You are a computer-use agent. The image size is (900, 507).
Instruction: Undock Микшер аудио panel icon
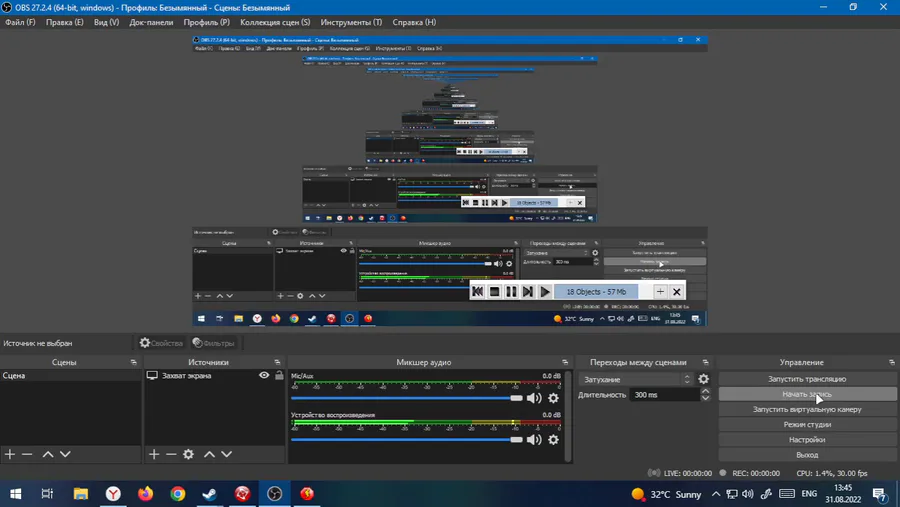point(565,362)
